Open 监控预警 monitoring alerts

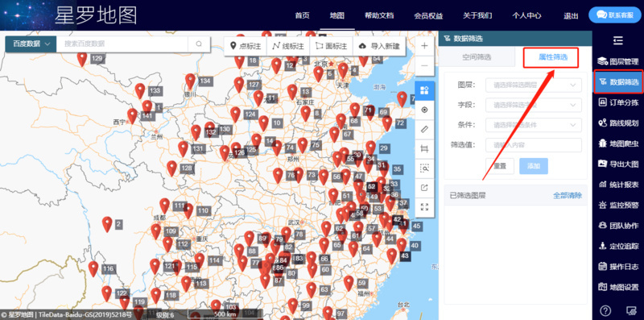[x=618, y=206]
